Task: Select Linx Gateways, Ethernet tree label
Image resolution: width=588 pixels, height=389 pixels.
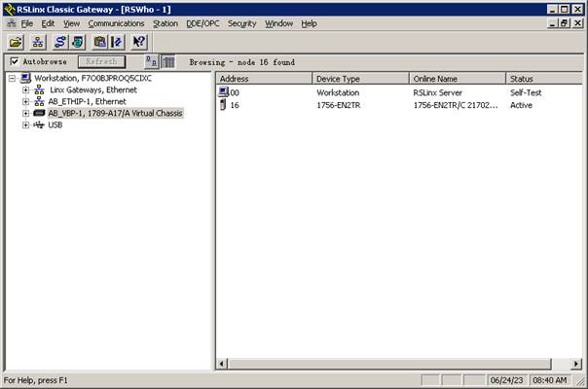Action: coord(93,89)
